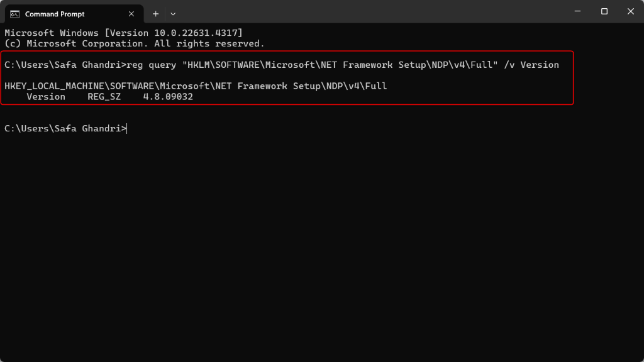
Task: Click the 'reg query' command text
Action: tap(151, 65)
